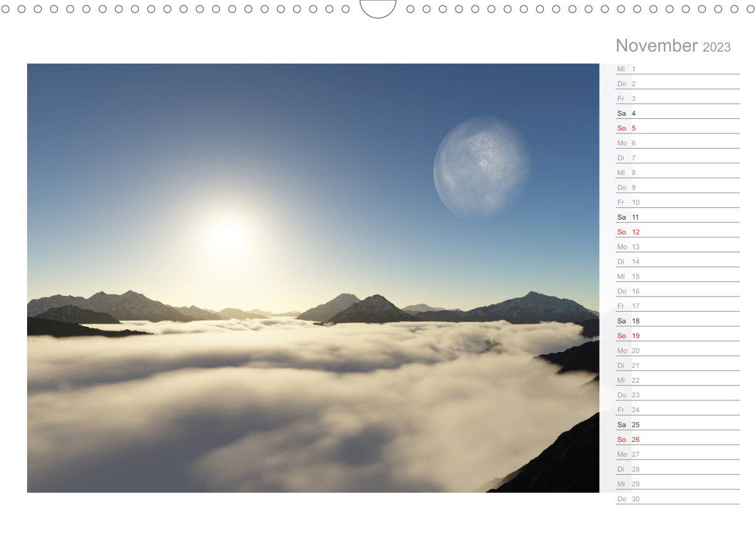756x537 pixels.
Task: Select the Do 16 calendar row
Action: click(x=677, y=291)
